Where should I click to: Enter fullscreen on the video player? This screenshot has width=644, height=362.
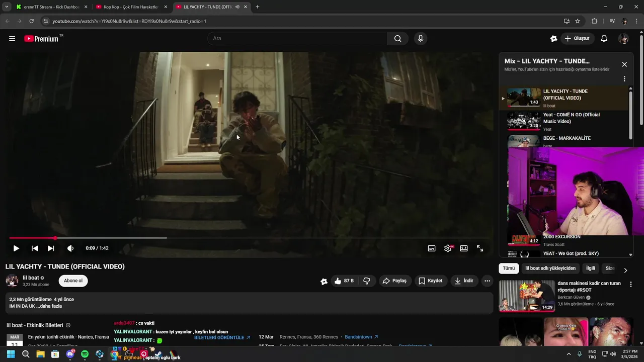480,248
